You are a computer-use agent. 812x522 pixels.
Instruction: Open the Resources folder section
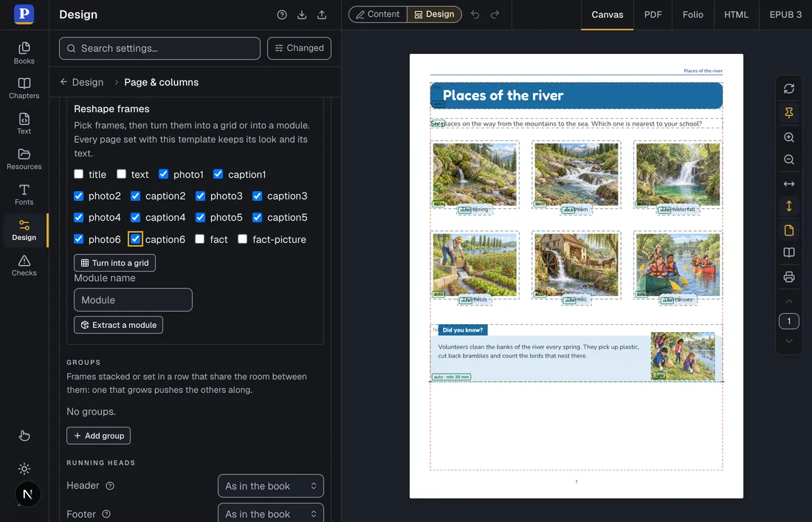[24, 159]
